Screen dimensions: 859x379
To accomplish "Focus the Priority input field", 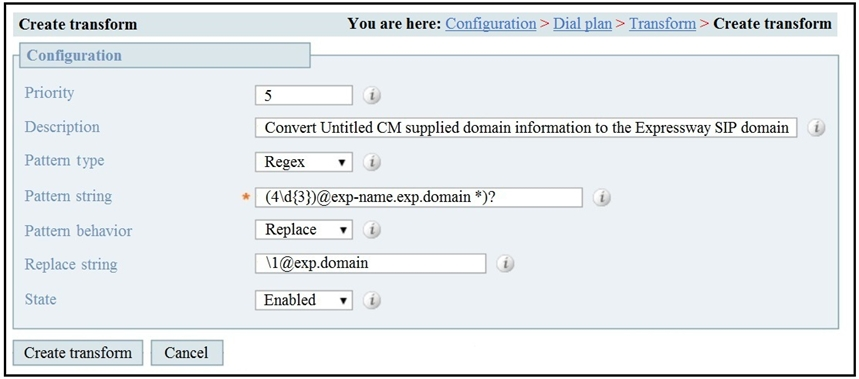I will point(304,96).
